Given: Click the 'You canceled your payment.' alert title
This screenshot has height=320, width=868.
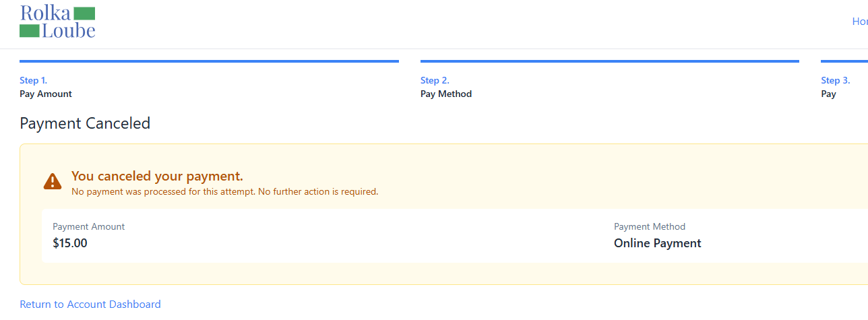Looking at the screenshot, I should 157,177.
